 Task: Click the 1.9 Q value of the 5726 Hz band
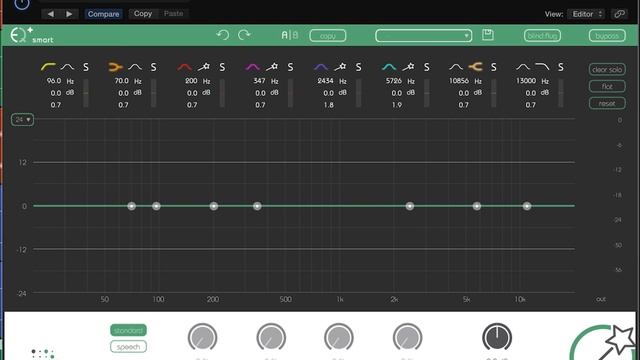(x=397, y=105)
